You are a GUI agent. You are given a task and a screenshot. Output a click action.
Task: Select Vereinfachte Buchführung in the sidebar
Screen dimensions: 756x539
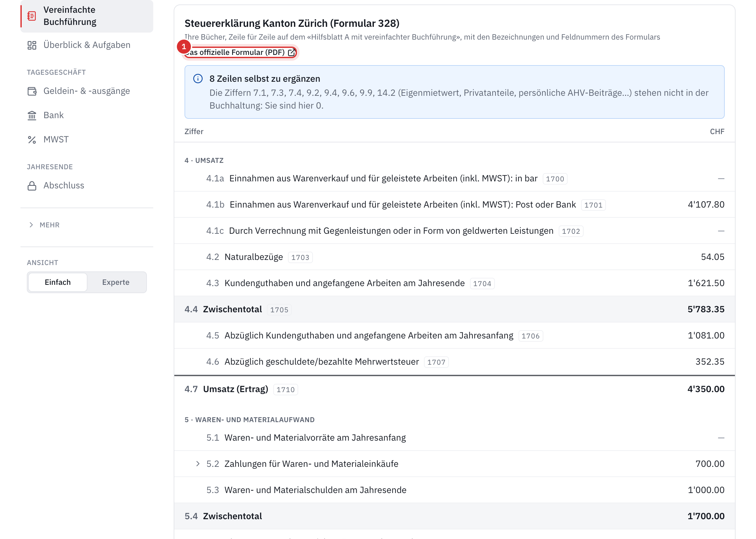pyautogui.click(x=87, y=16)
